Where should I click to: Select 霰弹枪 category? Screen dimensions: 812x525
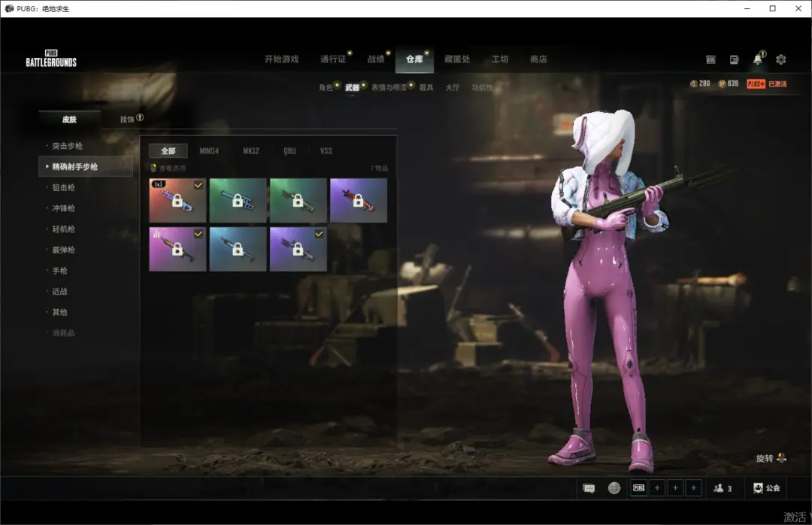[x=64, y=250]
